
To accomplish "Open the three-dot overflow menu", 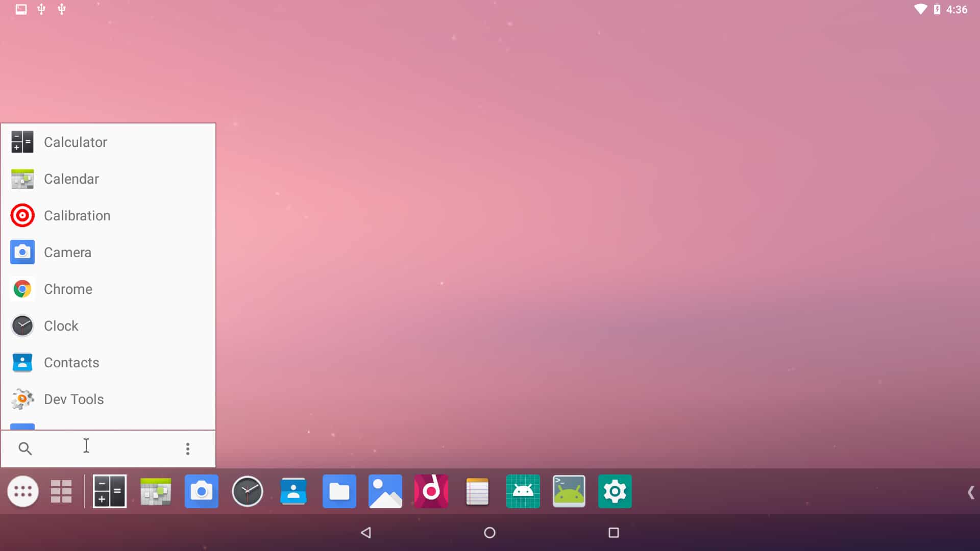I will coord(188,449).
